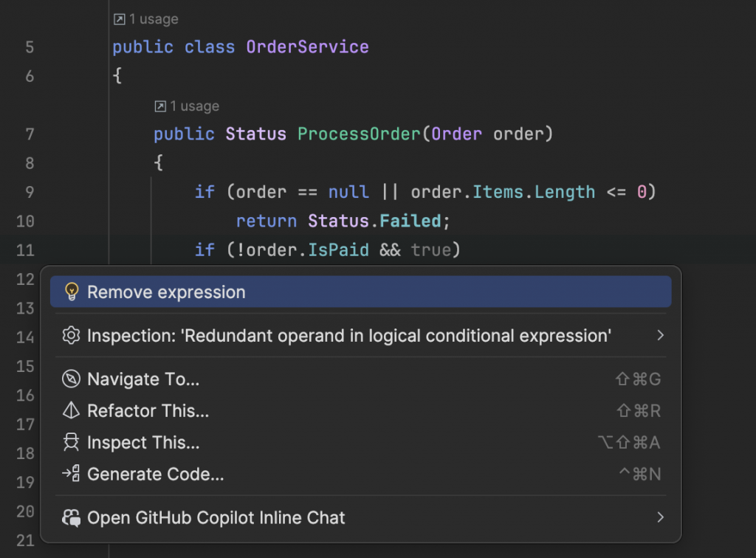Choose Refactor This... from the menu
The height and width of the screenshot is (558, 756).
[x=148, y=411]
